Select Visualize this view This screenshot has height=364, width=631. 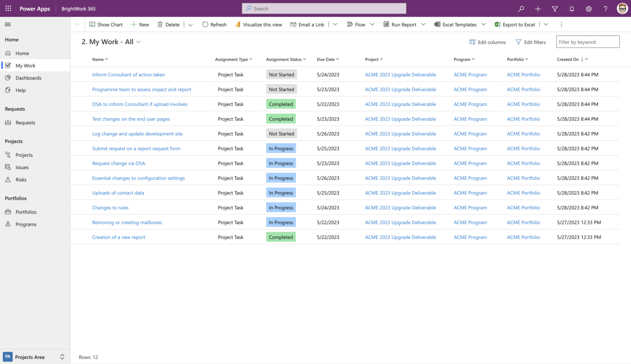[x=259, y=24]
